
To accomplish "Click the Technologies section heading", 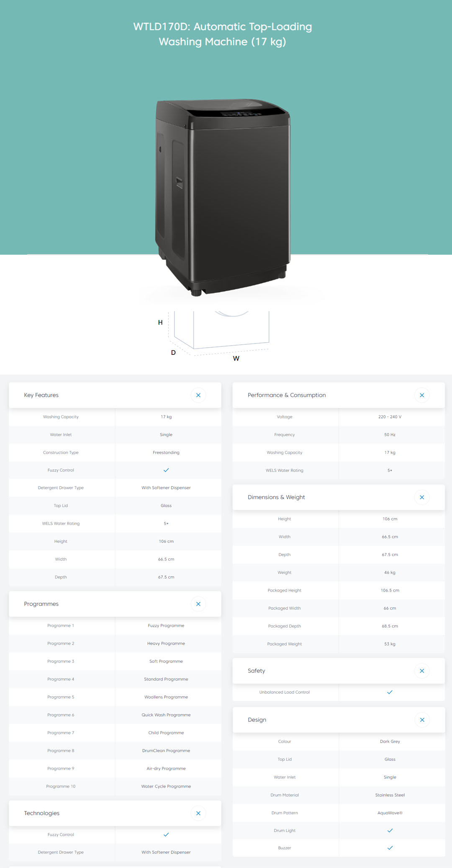I will pyautogui.click(x=42, y=813).
